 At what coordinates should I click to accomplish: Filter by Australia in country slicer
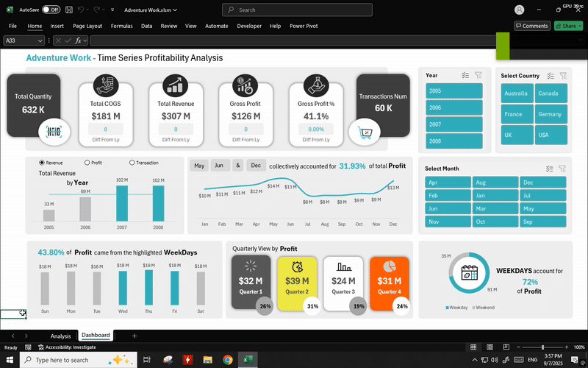517,93
